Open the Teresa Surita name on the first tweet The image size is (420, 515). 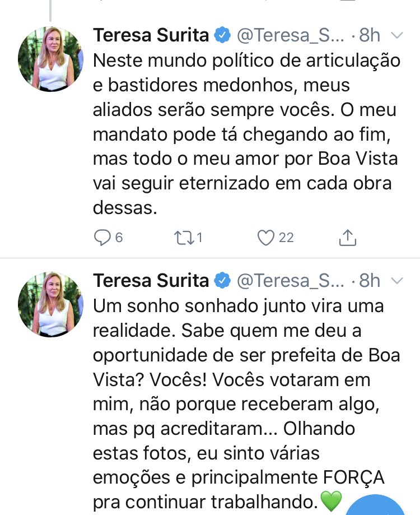151,35
